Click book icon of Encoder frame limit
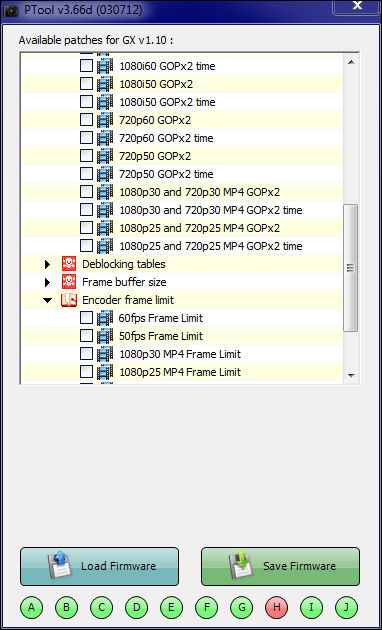The width and height of the screenshot is (382, 630). pyautogui.click(x=69, y=300)
